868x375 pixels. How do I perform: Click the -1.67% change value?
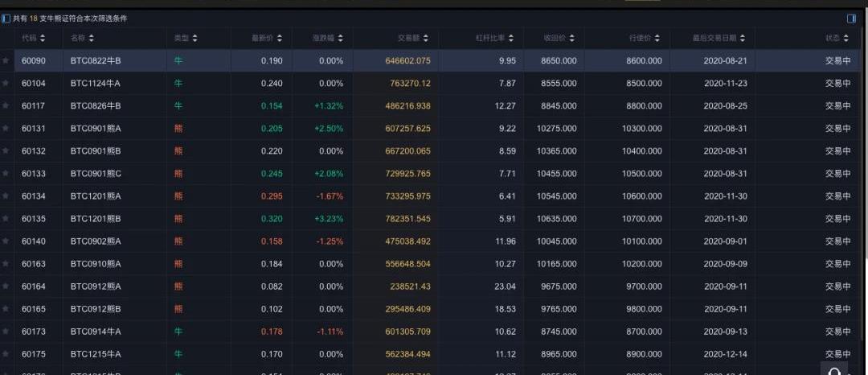pos(330,196)
